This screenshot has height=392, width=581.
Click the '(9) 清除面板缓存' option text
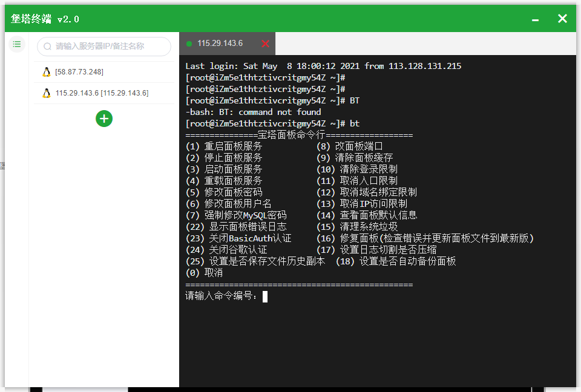(355, 158)
